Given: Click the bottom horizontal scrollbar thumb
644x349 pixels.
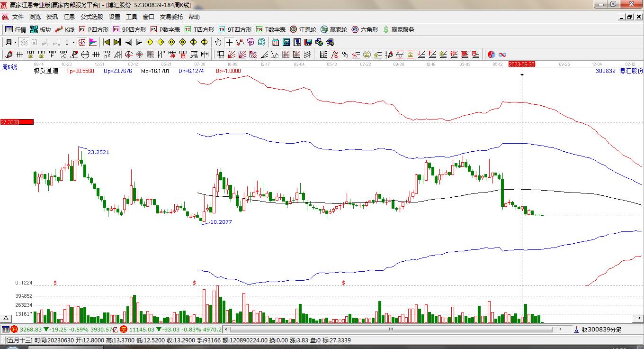Looking at the screenshot, I should (x=391, y=329).
